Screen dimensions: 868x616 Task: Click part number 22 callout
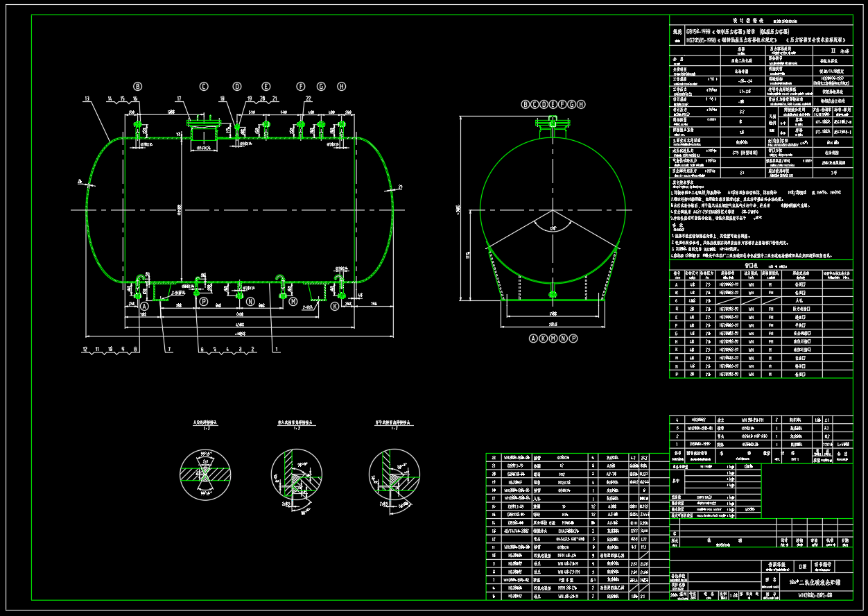click(x=308, y=99)
